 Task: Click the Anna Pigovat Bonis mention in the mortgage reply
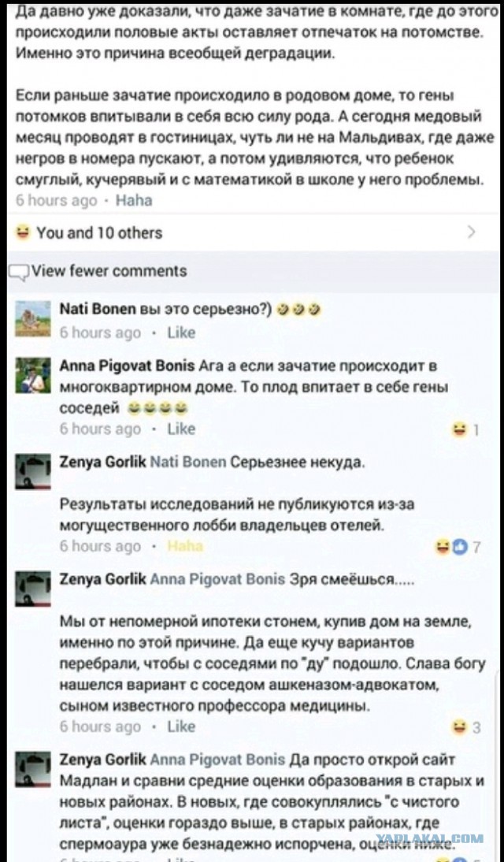tap(217, 579)
